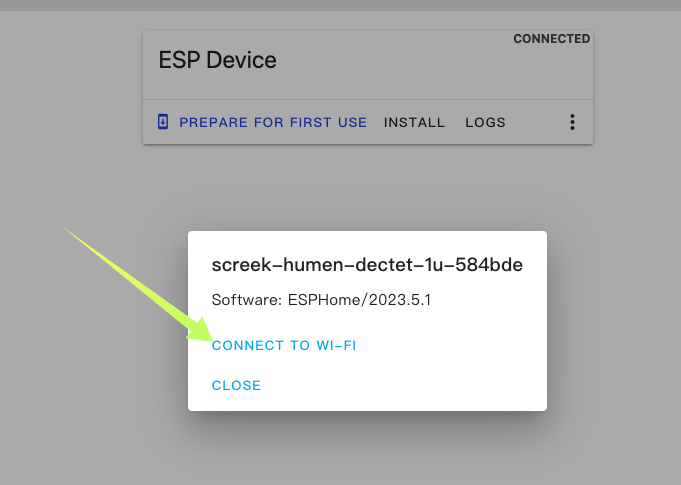The width and height of the screenshot is (681, 485).
Task: Click the word Wi-Fi in the connect link
Action: 336,346
